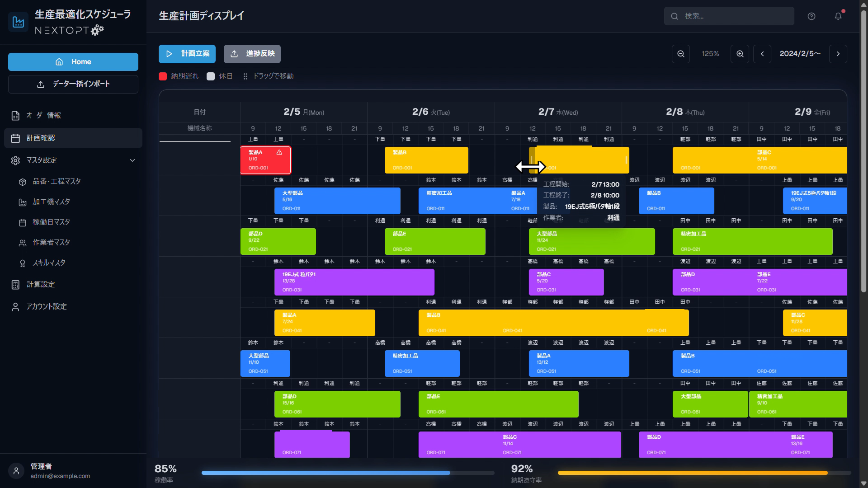
Task: Click the データ一括インポート button
Action: [73, 84]
